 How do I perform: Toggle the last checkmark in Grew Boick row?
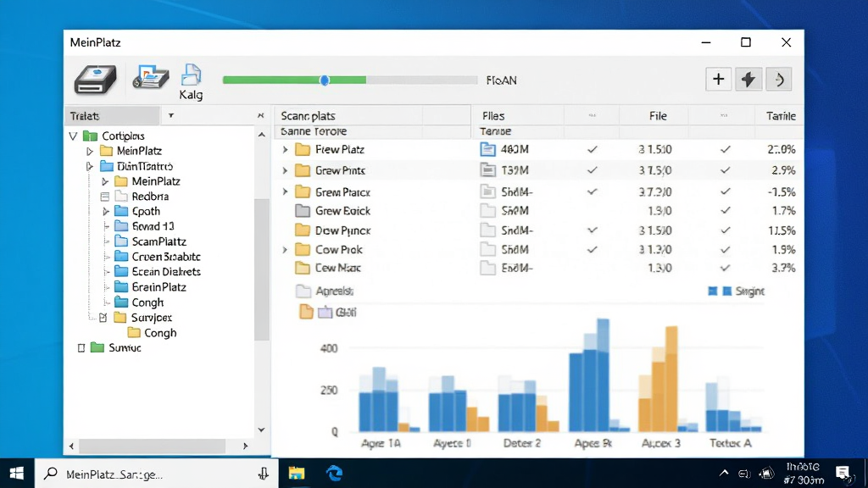point(726,211)
